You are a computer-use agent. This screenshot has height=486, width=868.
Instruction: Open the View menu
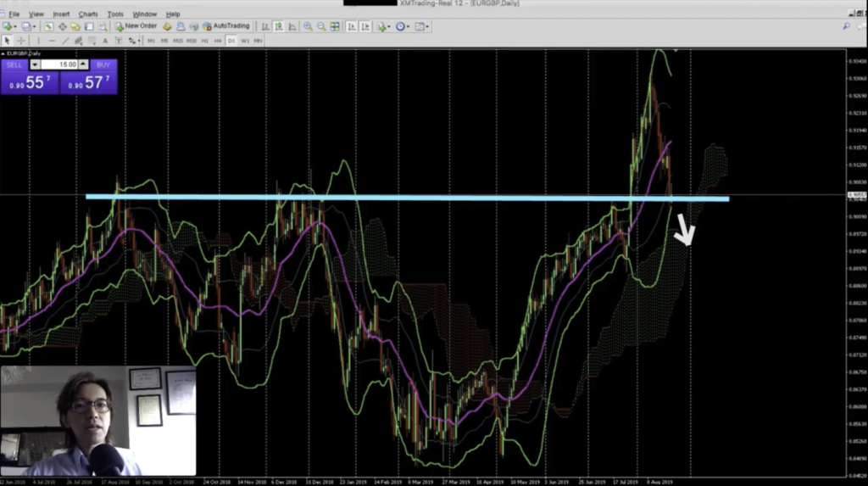[x=36, y=14]
